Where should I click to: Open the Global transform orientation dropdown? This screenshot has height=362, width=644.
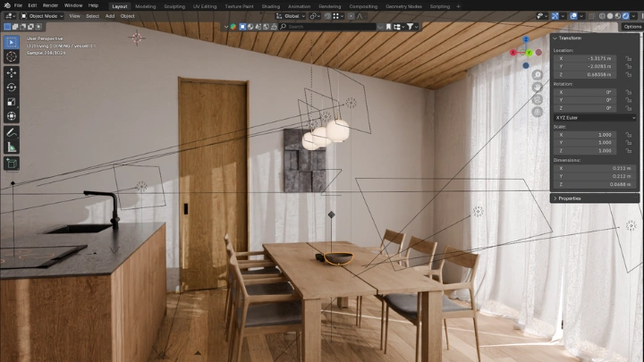coord(291,16)
